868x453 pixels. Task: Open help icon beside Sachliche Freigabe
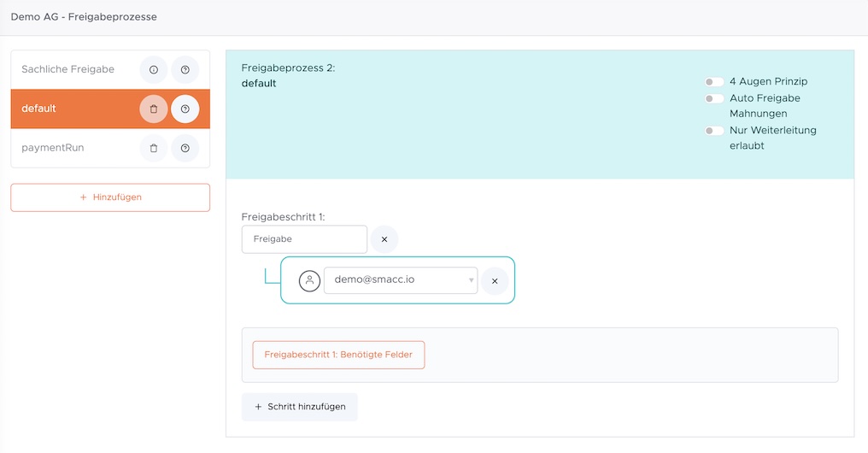pyautogui.click(x=185, y=69)
